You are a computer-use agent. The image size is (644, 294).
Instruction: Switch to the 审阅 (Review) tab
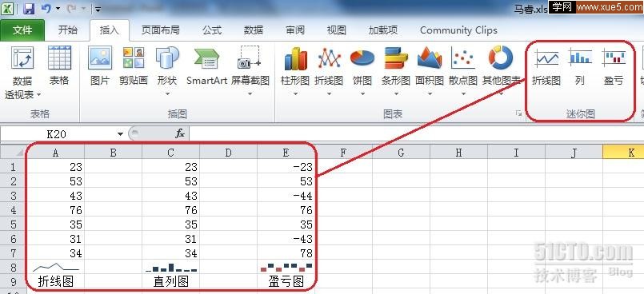tap(295, 30)
